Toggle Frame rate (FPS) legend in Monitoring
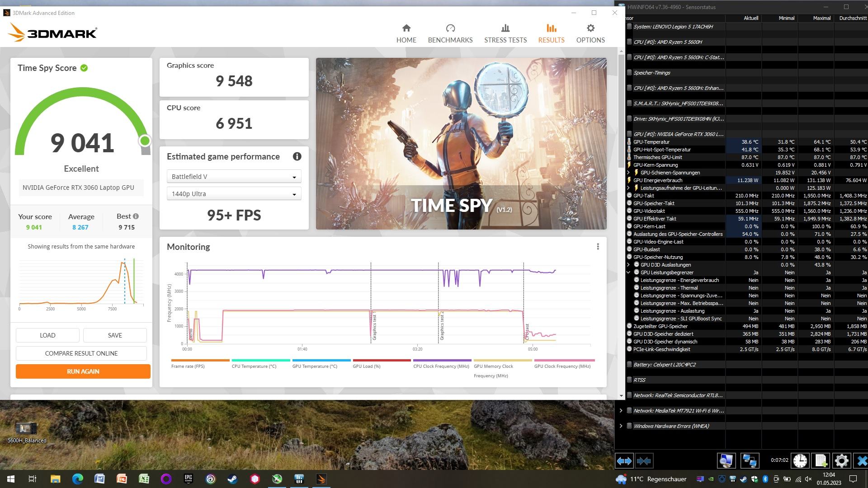Viewport: 868px width, 488px height. coord(188,366)
